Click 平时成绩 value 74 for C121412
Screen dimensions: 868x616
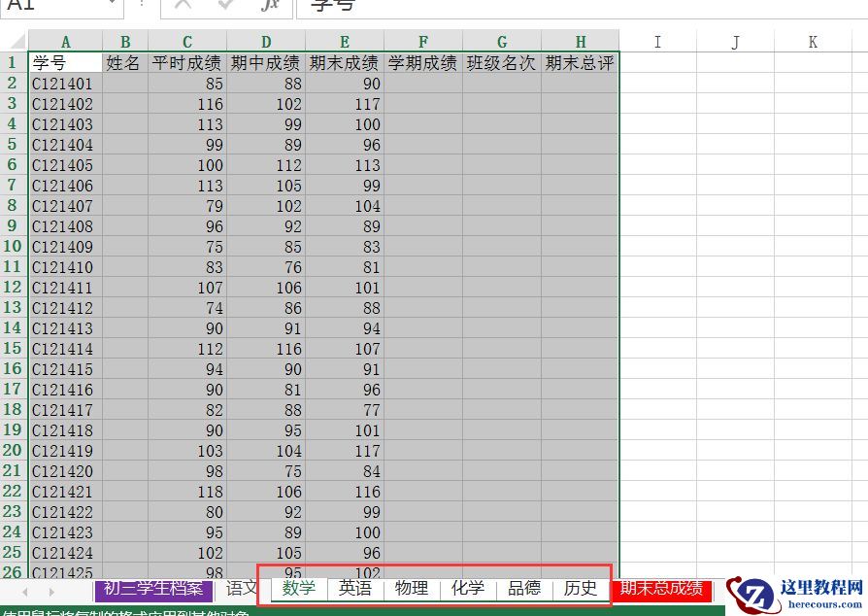click(x=187, y=308)
